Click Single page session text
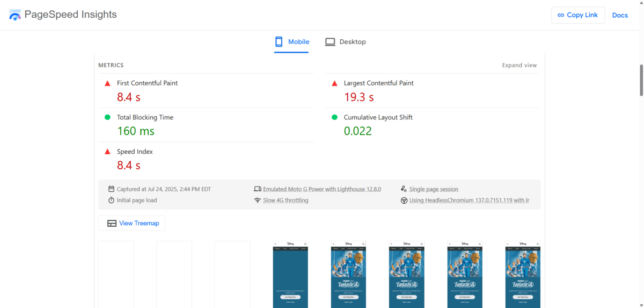Screen dimensions: 644x308 pos(434,189)
